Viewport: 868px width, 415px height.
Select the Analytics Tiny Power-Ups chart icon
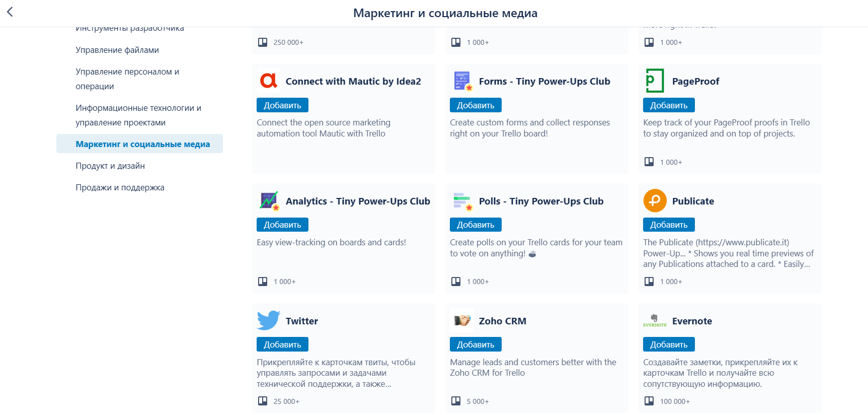pos(269,200)
